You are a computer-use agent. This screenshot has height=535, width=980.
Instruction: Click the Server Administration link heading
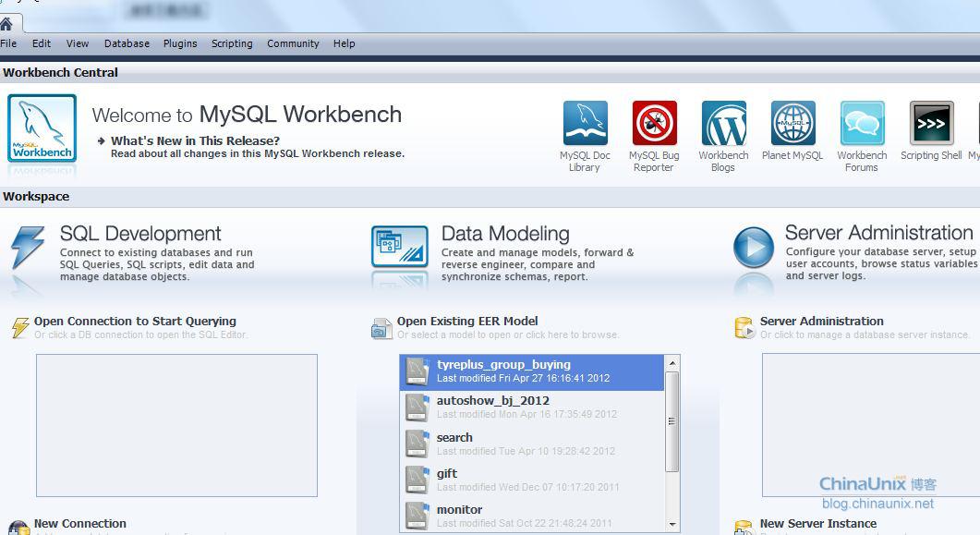click(x=821, y=322)
